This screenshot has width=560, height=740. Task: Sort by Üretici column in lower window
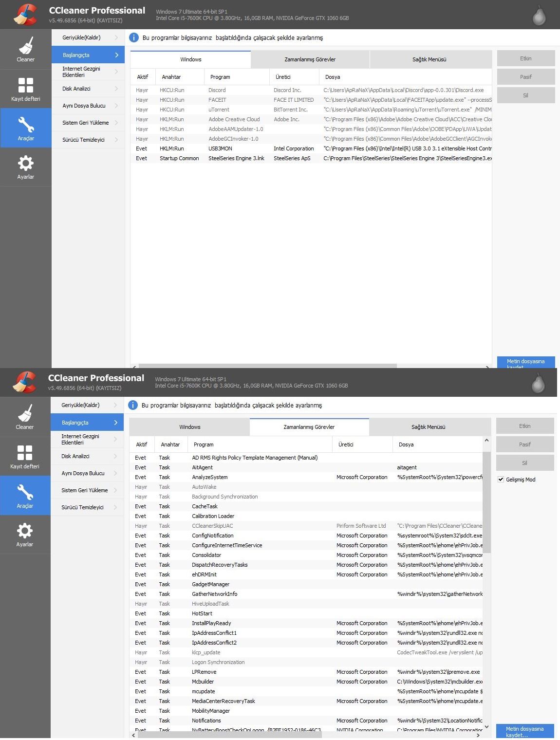362,444
